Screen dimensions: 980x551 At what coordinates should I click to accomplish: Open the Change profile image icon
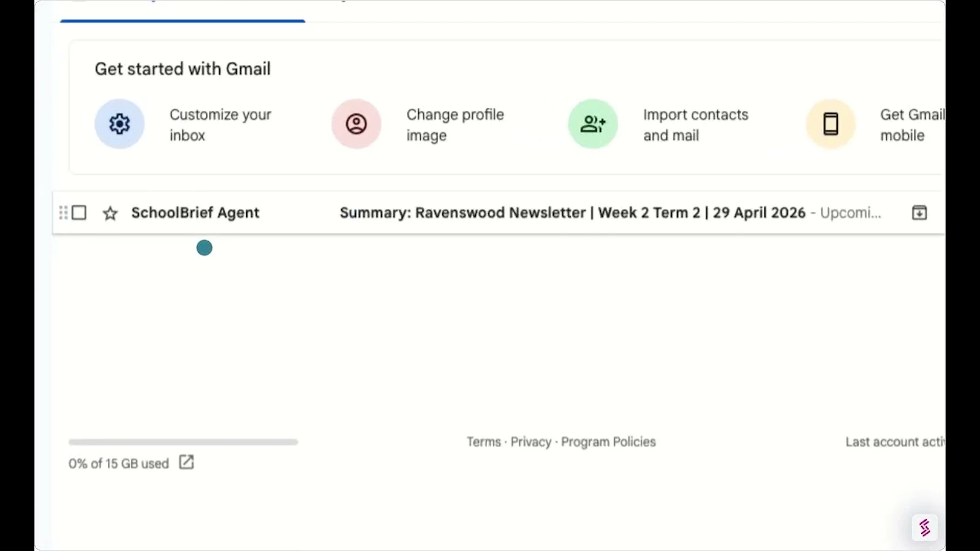point(356,124)
